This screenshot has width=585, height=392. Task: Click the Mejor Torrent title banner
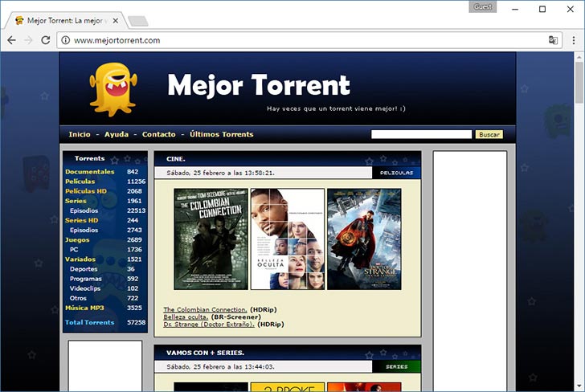pos(259,85)
